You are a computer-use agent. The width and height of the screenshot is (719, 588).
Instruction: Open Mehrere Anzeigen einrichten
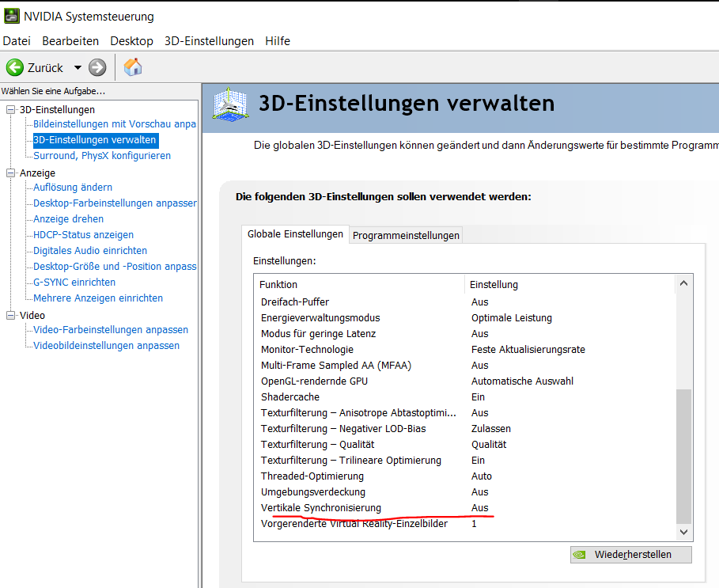[x=98, y=298]
